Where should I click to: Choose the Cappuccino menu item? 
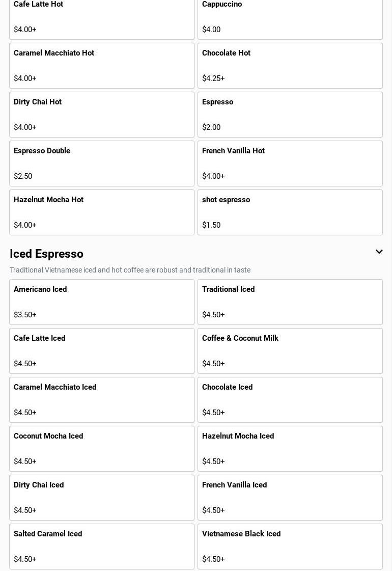coord(290,17)
